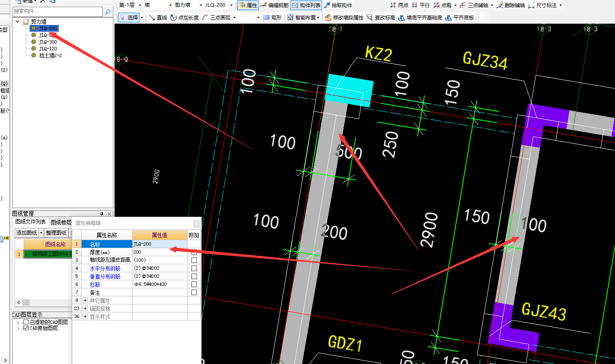
Task: Select the 平行 parallel axis tool
Action: 421,5
